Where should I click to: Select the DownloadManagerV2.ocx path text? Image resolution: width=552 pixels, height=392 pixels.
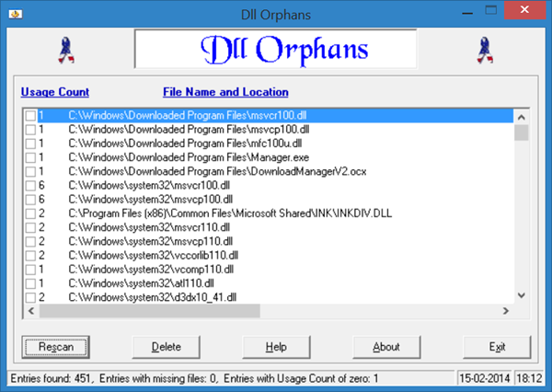coord(217,171)
